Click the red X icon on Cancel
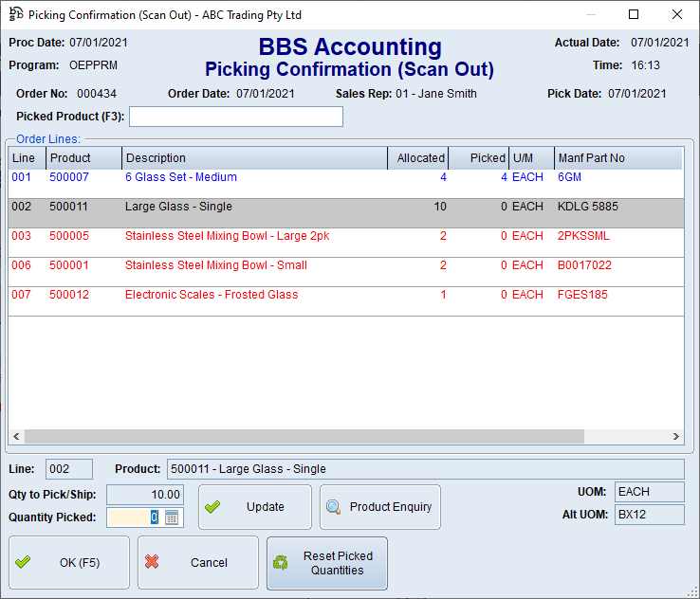The height and width of the screenshot is (599, 700). (152, 562)
